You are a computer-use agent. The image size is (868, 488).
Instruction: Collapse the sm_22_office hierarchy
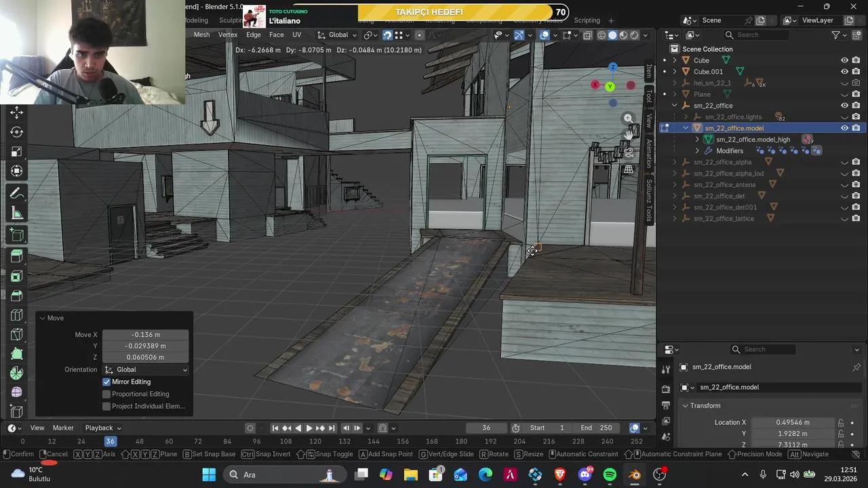pos(674,106)
